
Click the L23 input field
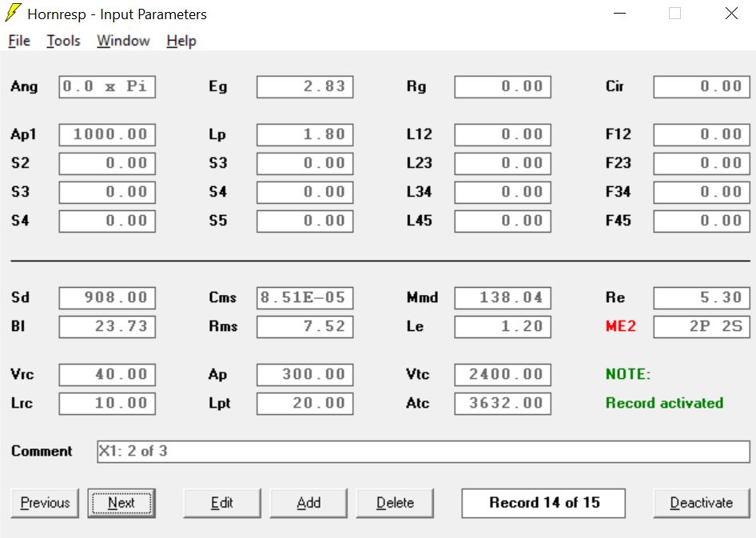(x=503, y=163)
